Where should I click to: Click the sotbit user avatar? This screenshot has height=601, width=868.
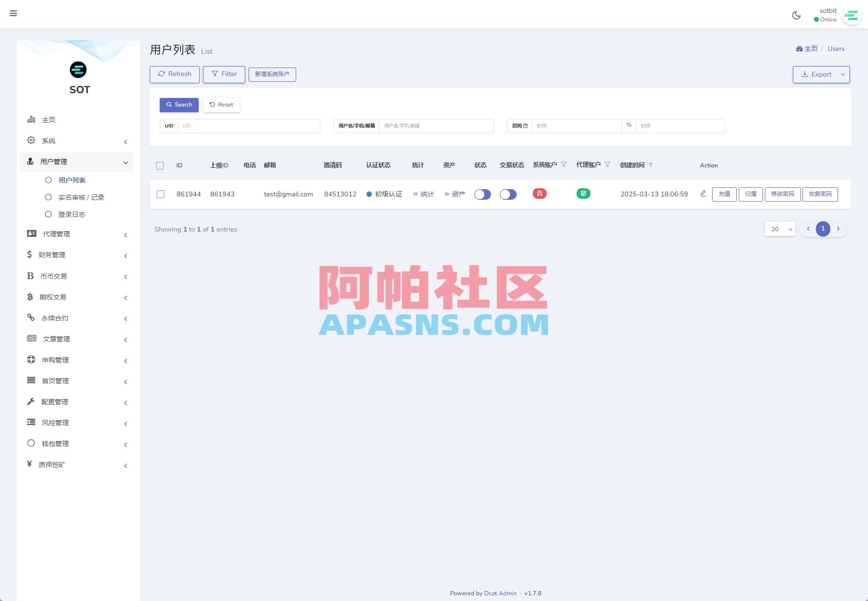click(851, 16)
